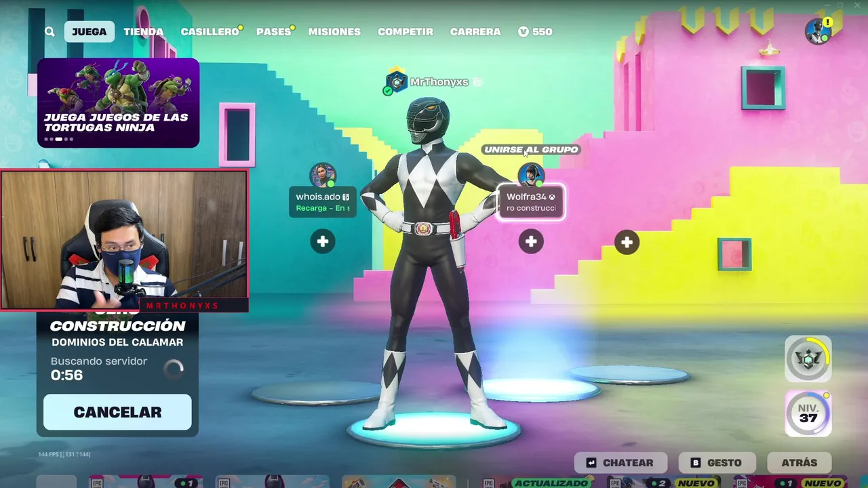The width and height of the screenshot is (868, 488).
Task: Click the GESTO emote button
Action: pos(717,463)
